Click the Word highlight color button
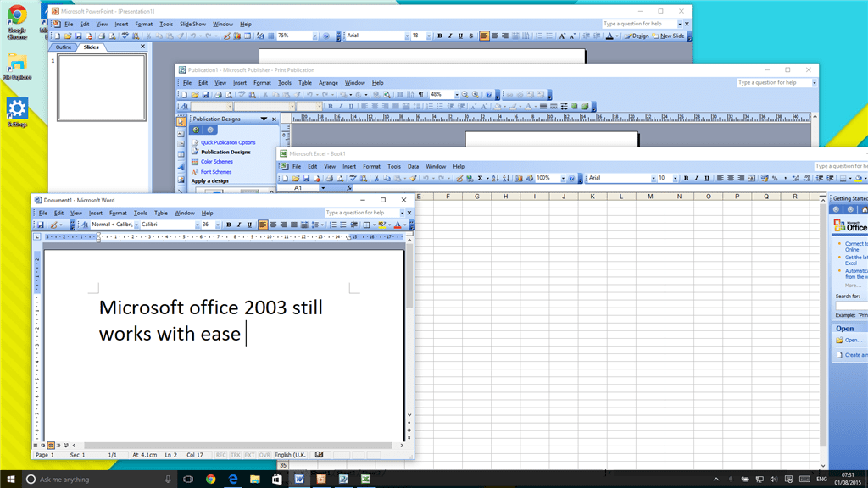The image size is (868, 488). [381, 225]
